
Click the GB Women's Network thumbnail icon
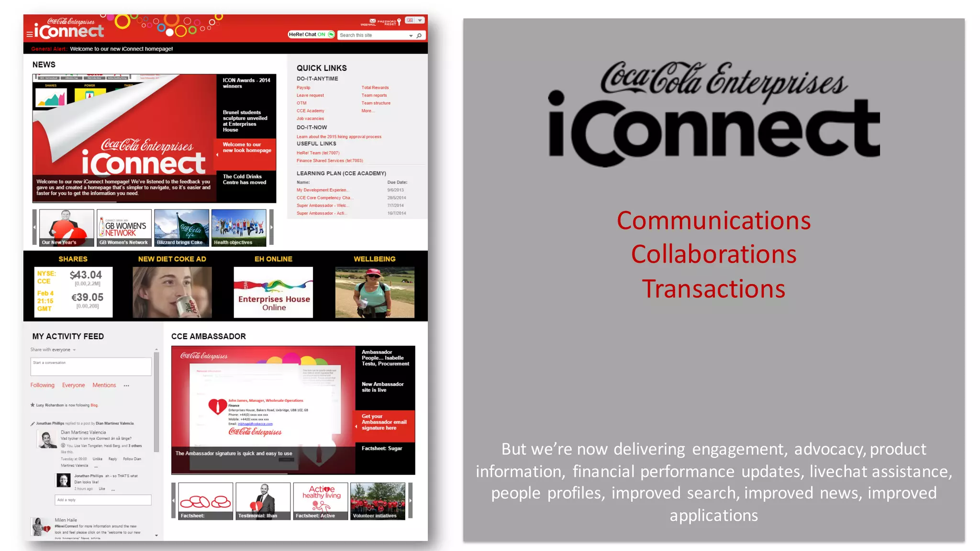click(124, 227)
